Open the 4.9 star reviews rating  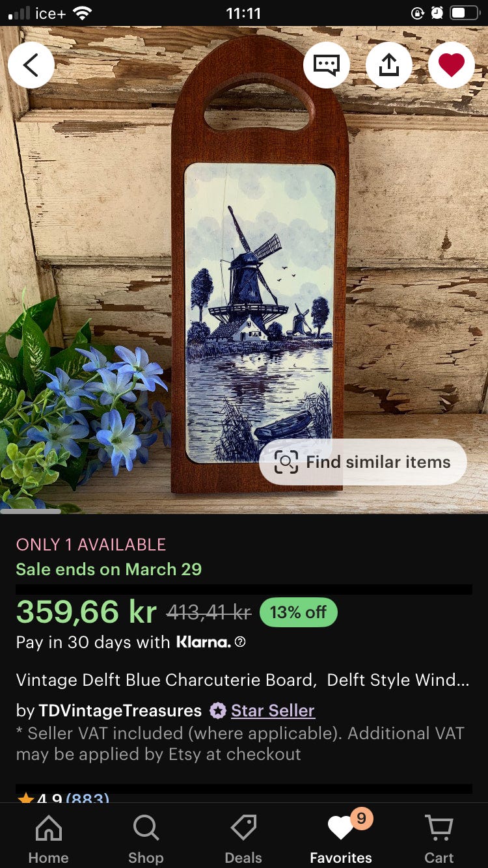click(x=63, y=798)
